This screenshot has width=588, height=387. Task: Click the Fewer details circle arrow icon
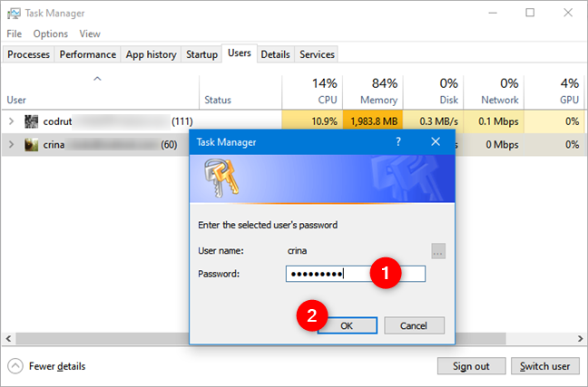click(x=15, y=366)
